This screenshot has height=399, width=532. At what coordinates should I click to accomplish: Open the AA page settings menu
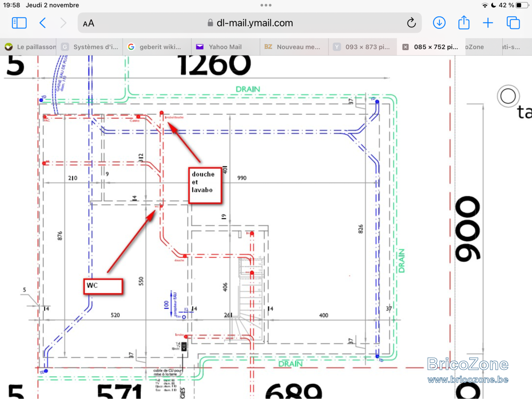[x=89, y=23]
